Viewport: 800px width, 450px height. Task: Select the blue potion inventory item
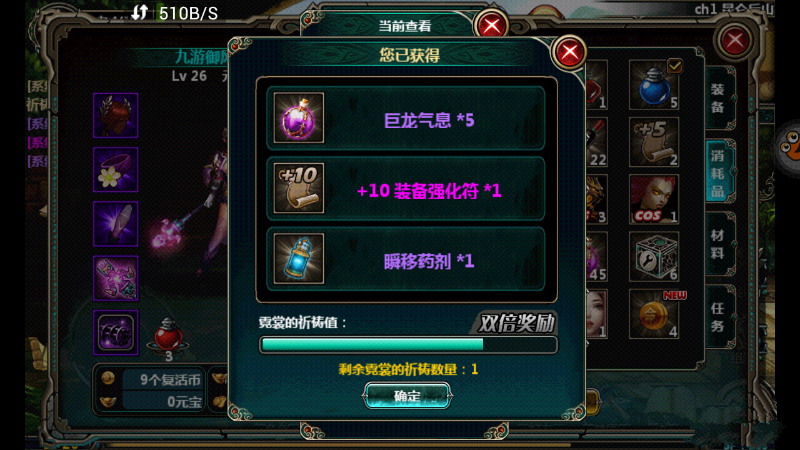[x=654, y=85]
